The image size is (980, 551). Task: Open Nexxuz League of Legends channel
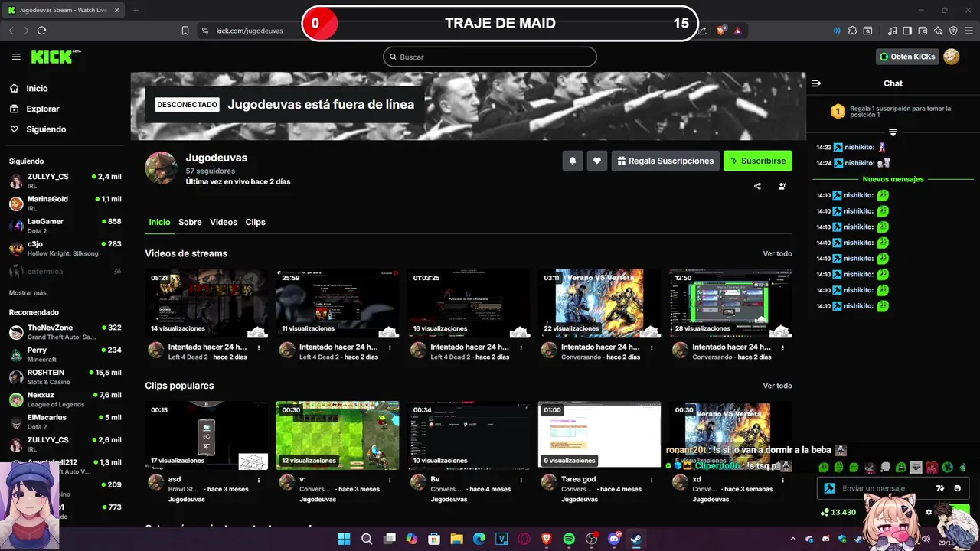click(x=64, y=399)
